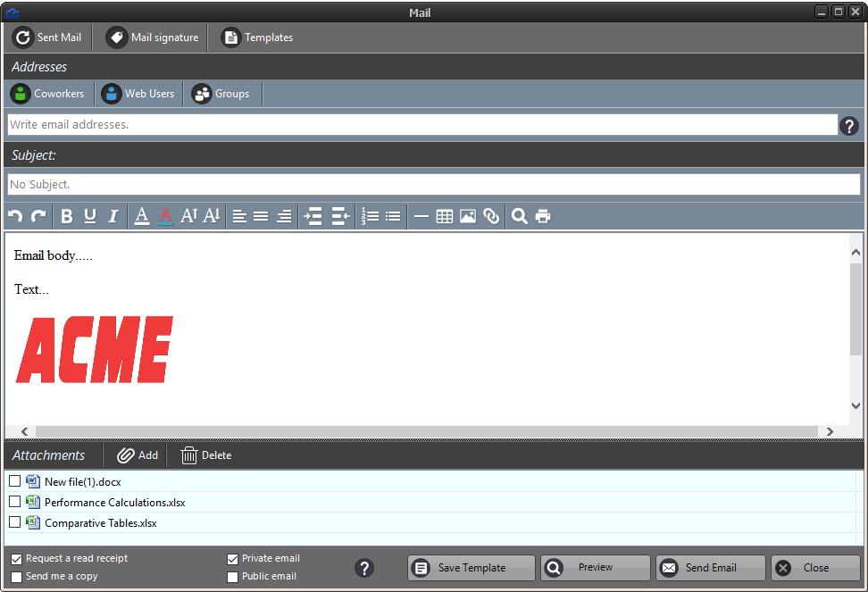The height and width of the screenshot is (592, 868).
Task: Click the email body vertical scrollbar thumb
Action: pos(855,309)
